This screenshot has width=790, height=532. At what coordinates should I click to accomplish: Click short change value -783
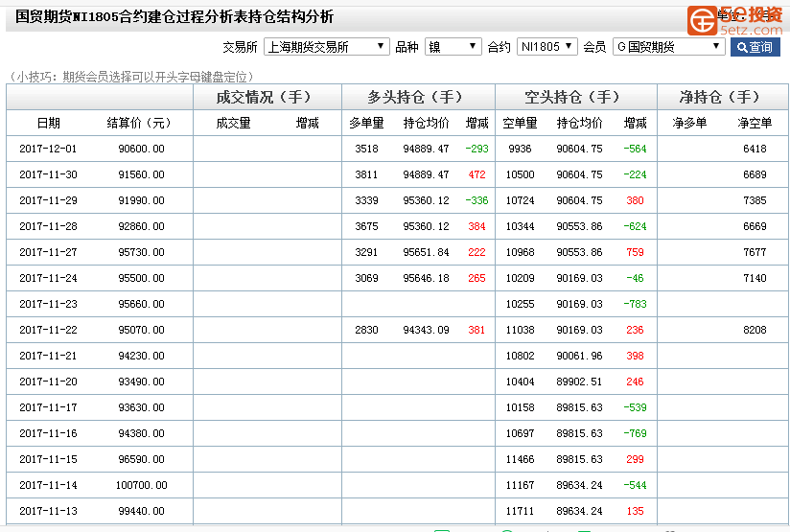(636, 304)
